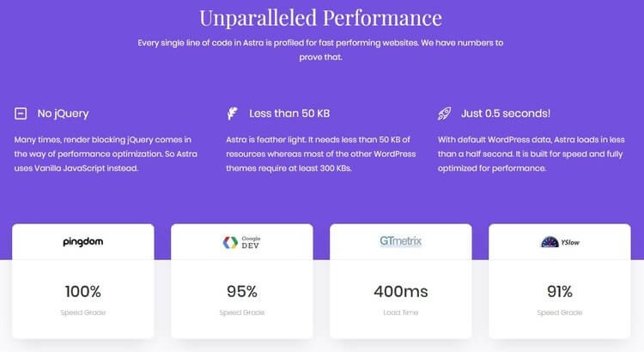The image size is (644, 352).
Task: Click the 100% speed grade value
Action: point(83,292)
